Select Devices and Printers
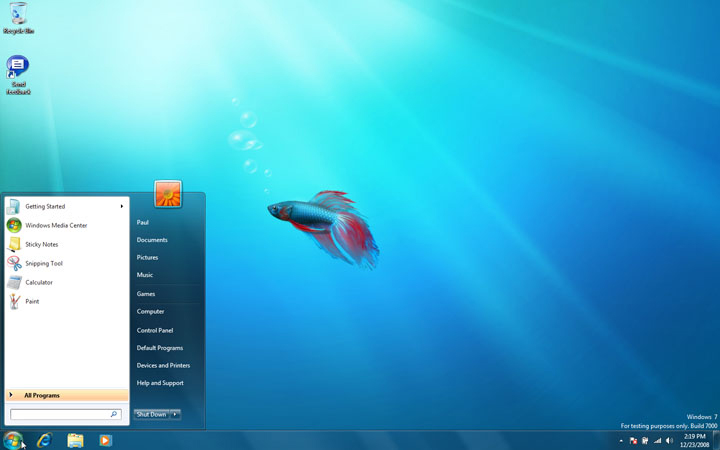 point(163,365)
